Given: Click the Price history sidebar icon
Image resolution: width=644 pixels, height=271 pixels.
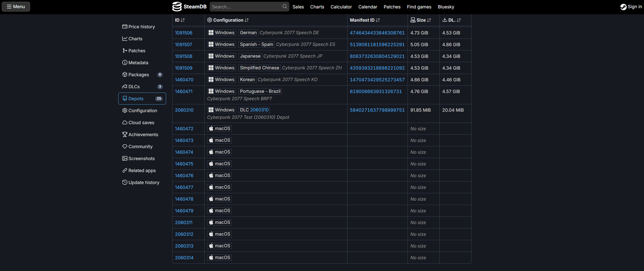Looking at the screenshot, I should tap(125, 27).
